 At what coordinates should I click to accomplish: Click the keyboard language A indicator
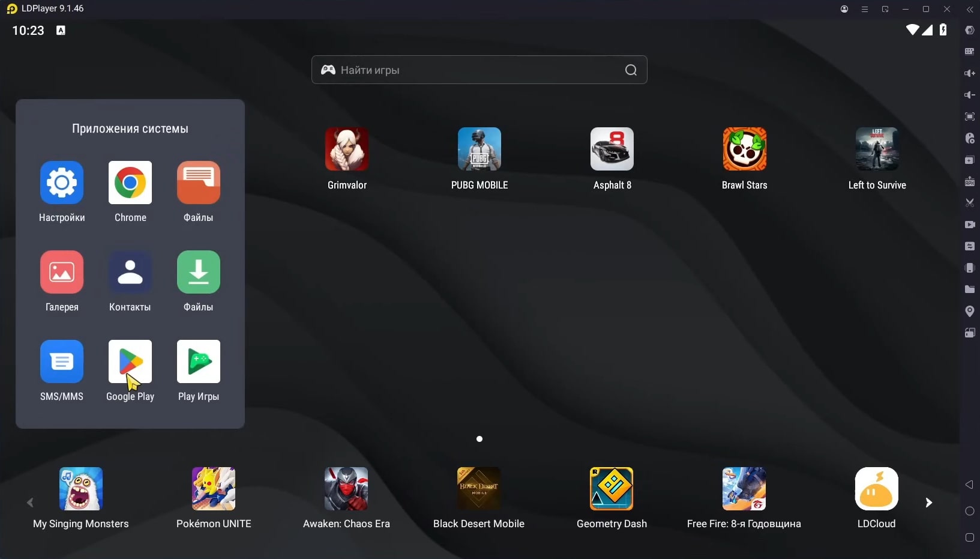coord(61,30)
